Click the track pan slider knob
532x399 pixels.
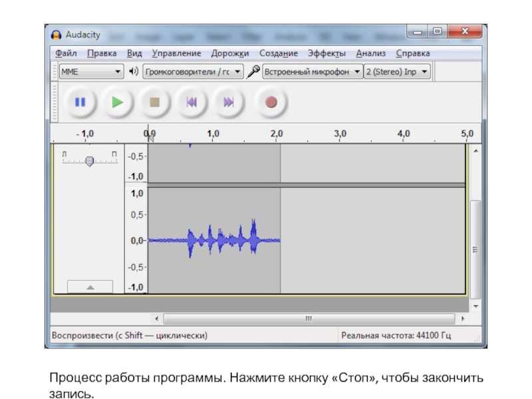(90, 161)
